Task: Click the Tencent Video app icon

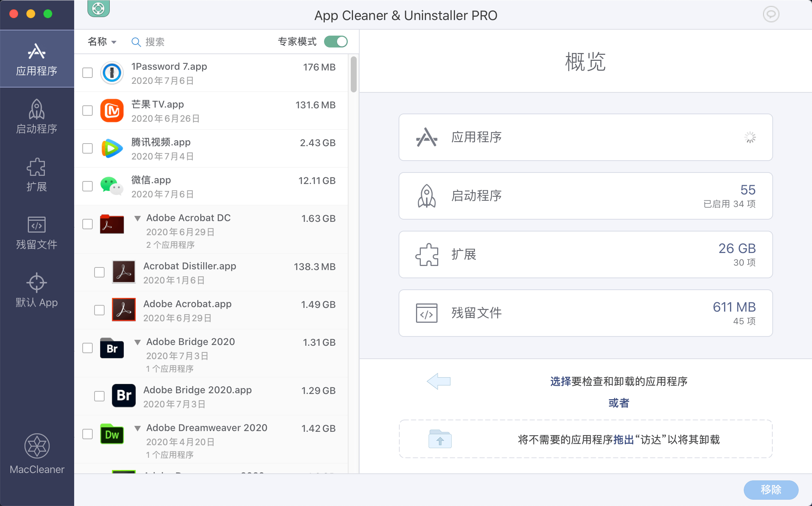Action: click(x=112, y=148)
